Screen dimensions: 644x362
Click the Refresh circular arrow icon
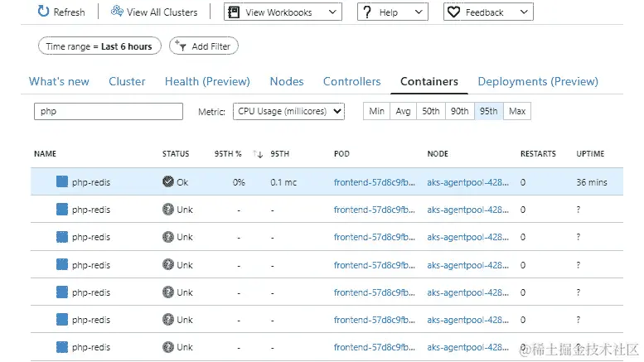click(x=43, y=12)
